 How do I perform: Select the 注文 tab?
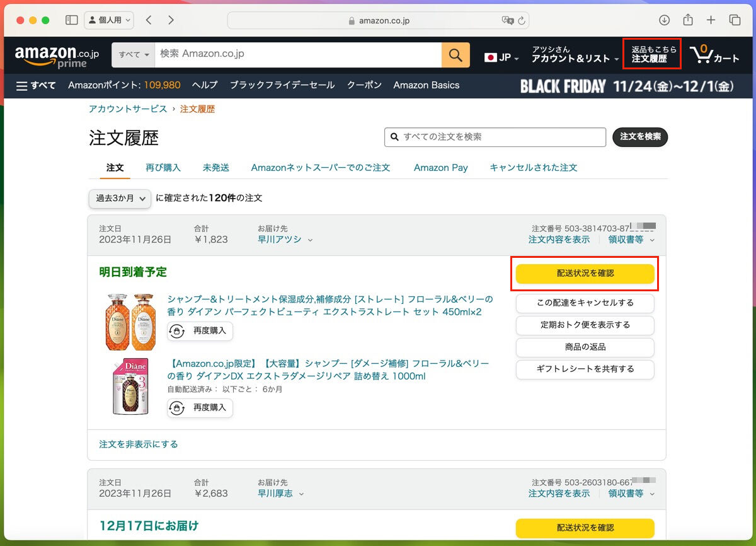point(115,168)
